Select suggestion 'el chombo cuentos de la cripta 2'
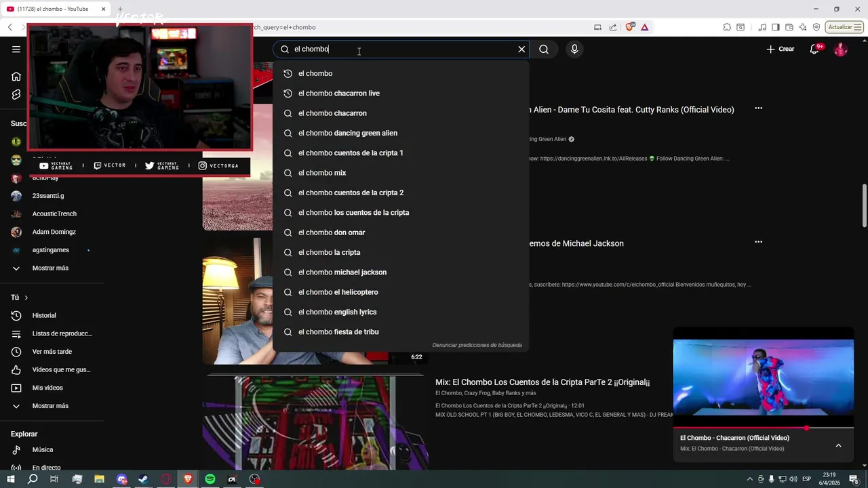Image resolution: width=868 pixels, height=488 pixels. [401, 192]
